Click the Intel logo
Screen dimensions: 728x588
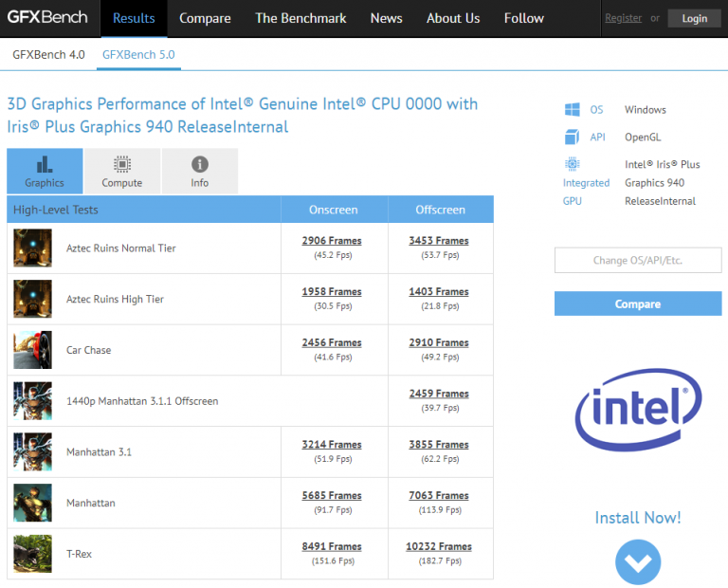[x=638, y=410]
